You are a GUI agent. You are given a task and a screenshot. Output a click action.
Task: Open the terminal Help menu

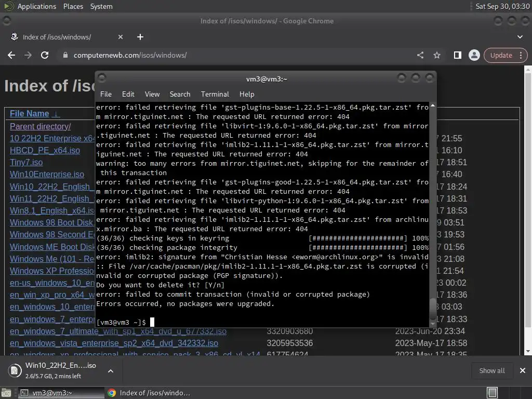247,95
